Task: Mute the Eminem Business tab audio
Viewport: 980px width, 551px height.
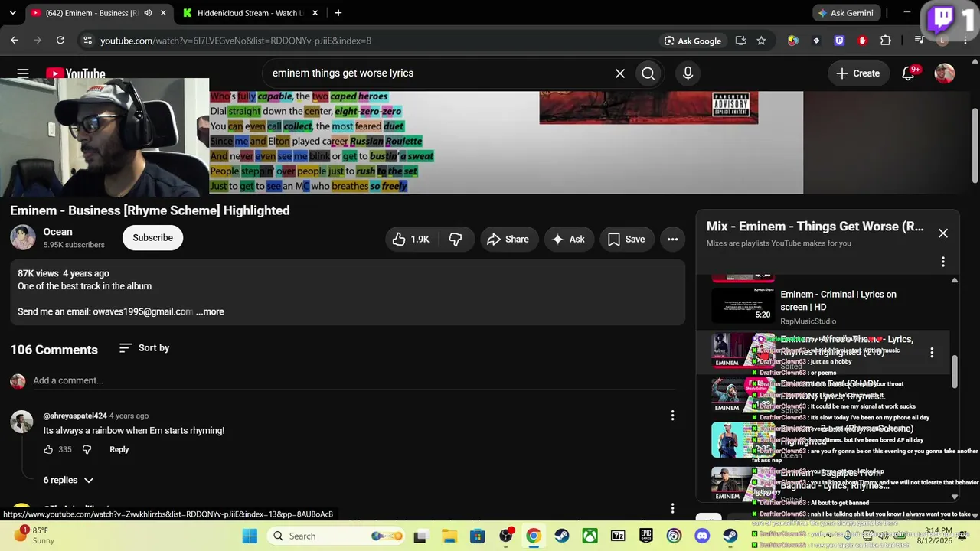Action: click(x=148, y=13)
